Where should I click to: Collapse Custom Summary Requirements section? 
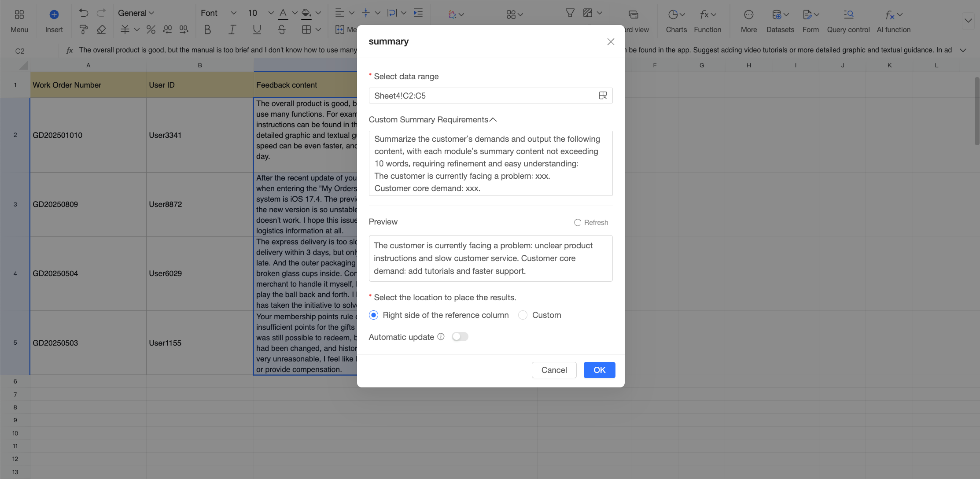point(493,120)
